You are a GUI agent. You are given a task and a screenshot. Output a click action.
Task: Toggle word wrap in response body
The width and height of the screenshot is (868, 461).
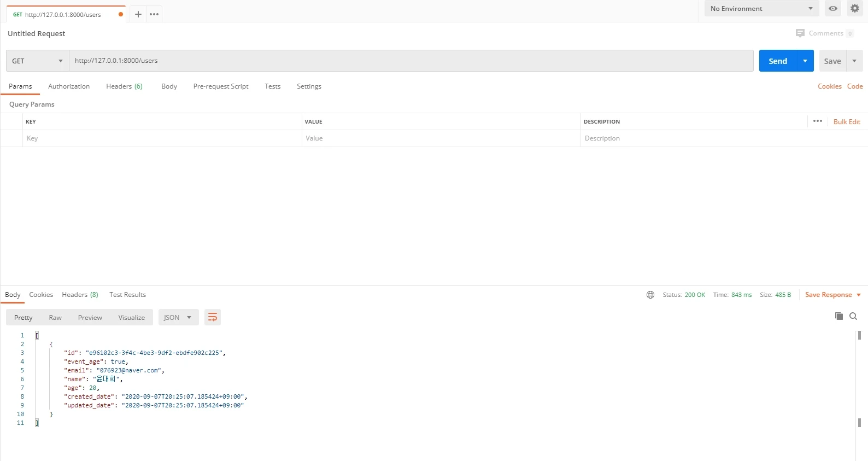pos(212,317)
